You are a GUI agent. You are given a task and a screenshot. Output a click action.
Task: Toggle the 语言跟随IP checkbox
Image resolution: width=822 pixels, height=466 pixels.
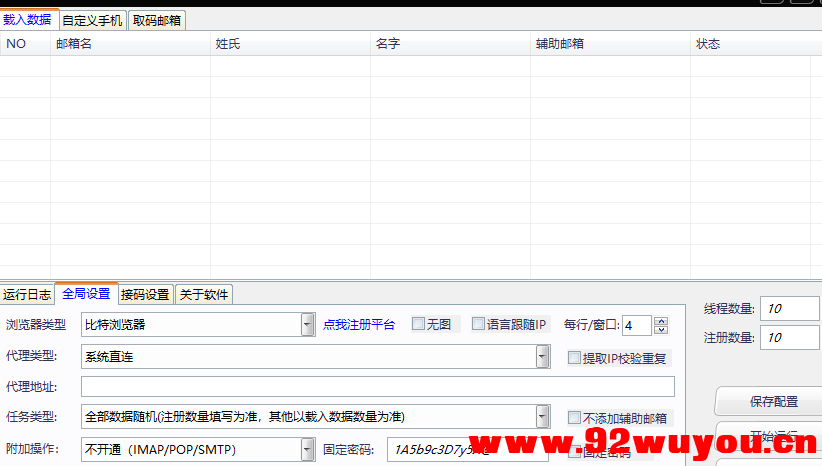[478, 324]
